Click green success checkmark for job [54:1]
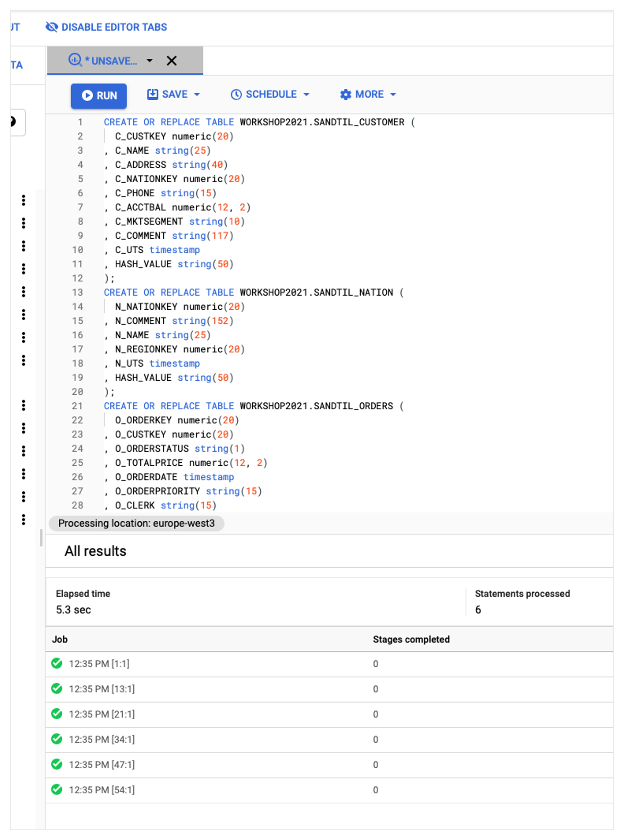 click(57, 790)
